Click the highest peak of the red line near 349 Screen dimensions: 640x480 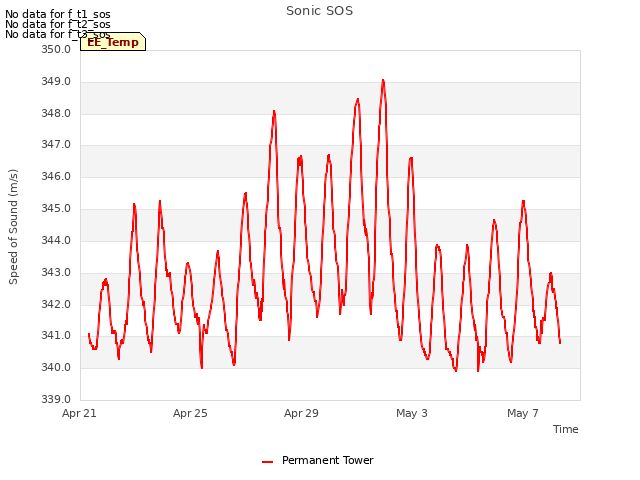pyautogui.click(x=383, y=80)
